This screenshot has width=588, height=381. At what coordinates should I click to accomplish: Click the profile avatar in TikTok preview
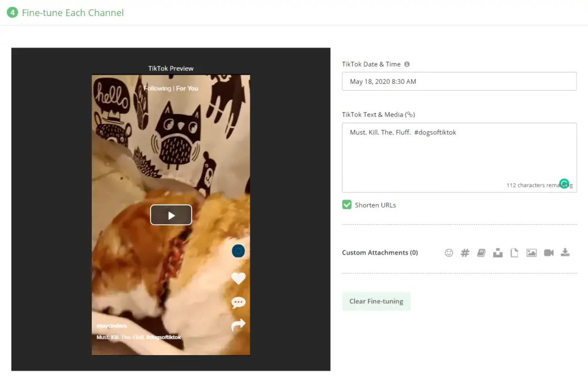238,251
